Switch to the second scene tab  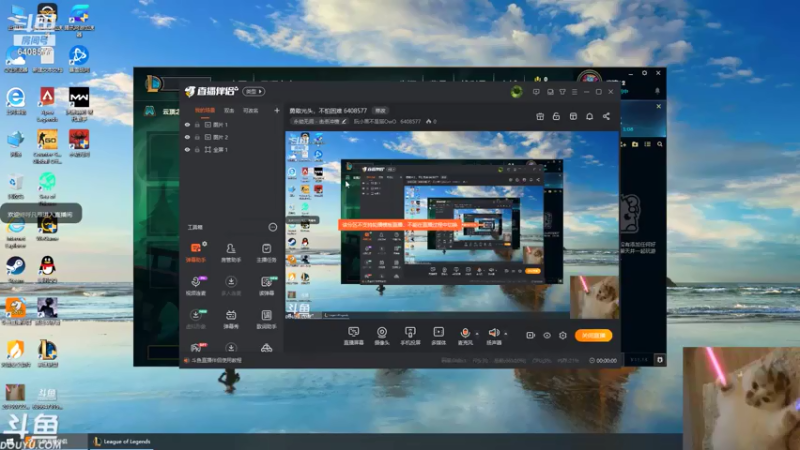coord(229,110)
